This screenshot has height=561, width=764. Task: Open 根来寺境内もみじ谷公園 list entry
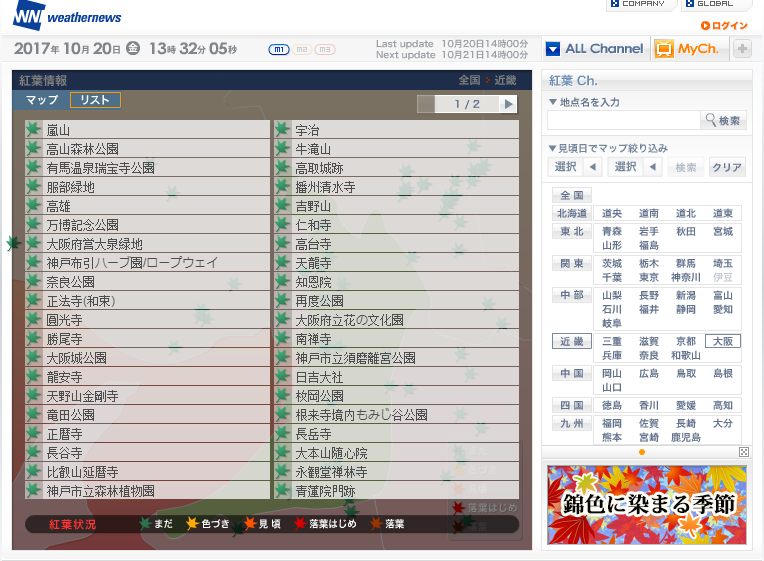(397, 414)
